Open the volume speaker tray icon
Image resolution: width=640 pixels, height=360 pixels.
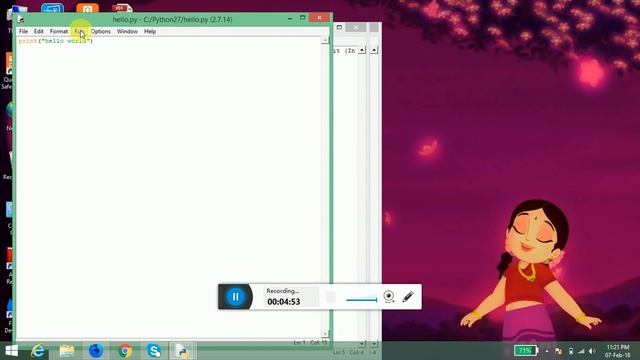click(592, 351)
